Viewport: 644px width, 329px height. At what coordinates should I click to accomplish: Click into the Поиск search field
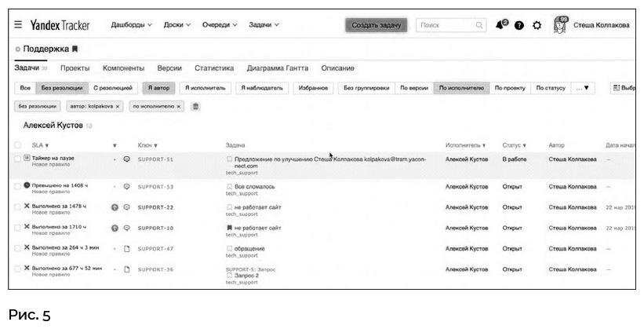(446, 25)
